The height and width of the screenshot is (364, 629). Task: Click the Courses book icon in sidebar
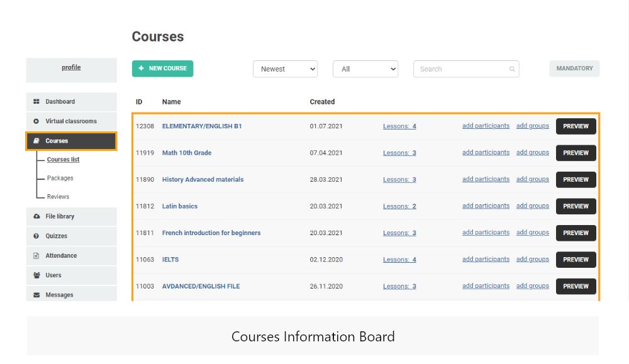click(38, 140)
